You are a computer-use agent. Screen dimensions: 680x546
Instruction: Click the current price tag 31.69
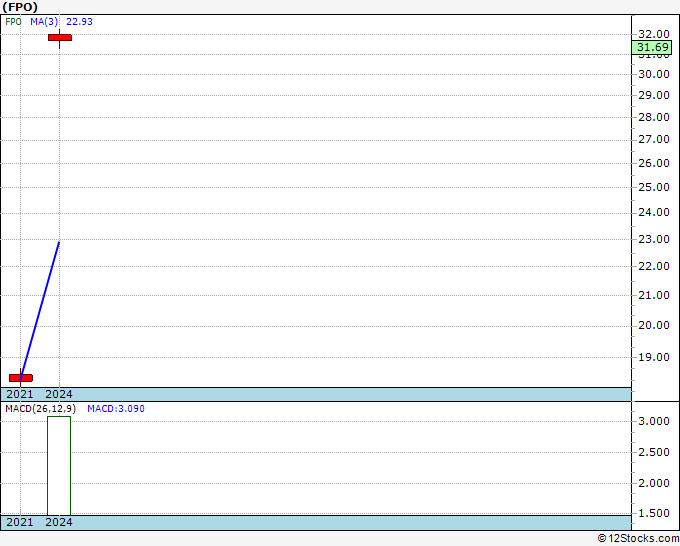click(x=652, y=47)
